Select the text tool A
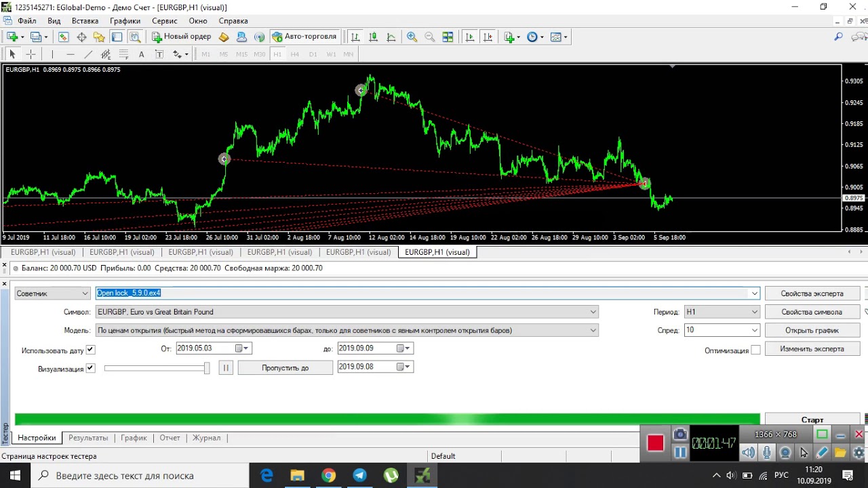 click(x=141, y=54)
